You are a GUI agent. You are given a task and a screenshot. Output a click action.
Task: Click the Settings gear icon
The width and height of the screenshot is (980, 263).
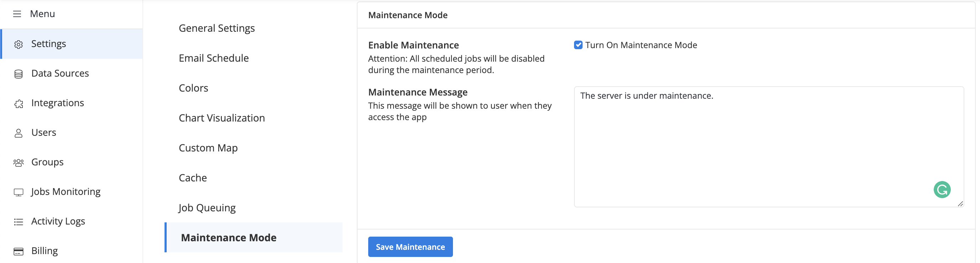click(18, 44)
